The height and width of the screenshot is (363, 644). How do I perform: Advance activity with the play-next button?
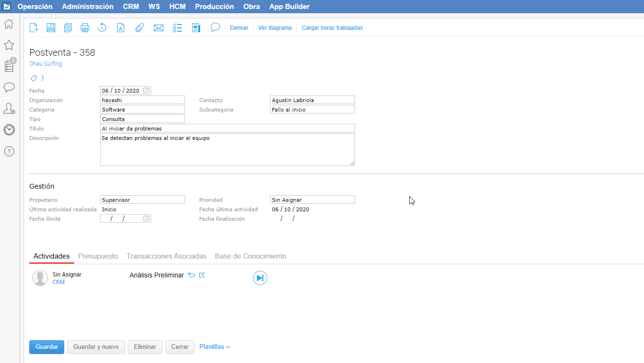(x=260, y=278)
